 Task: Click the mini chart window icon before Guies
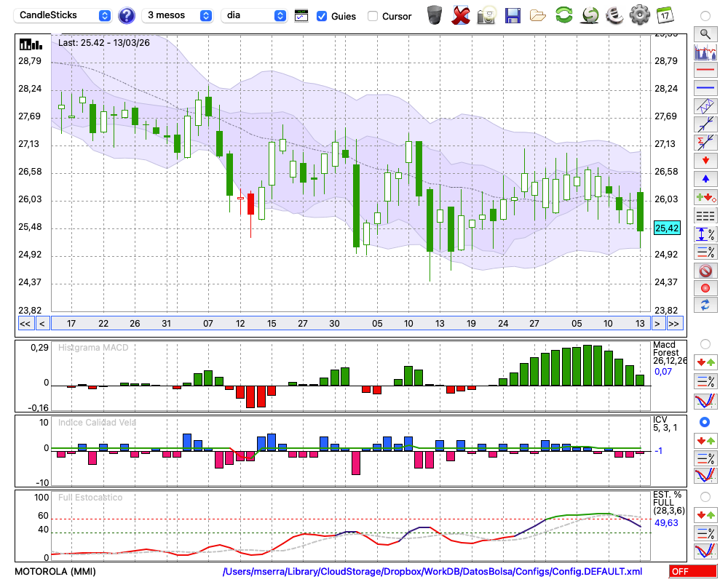point(301,15)
